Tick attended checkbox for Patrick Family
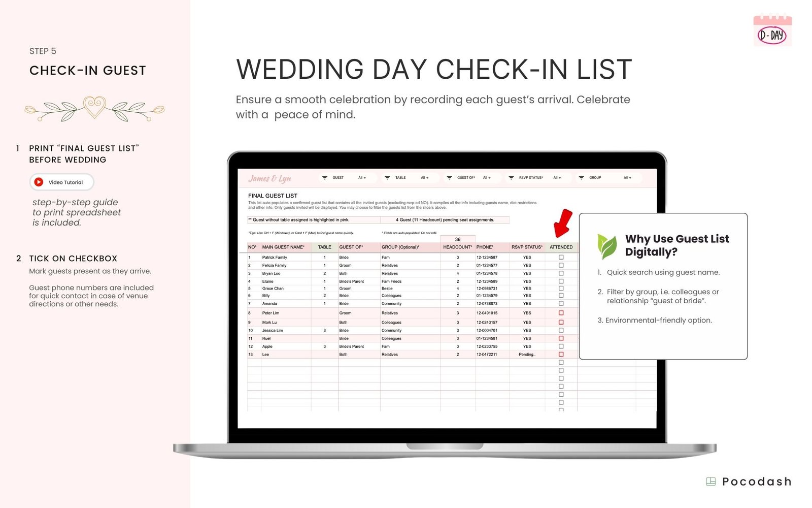This screenshot has width=812, height=508. click(x=561, y=258)
